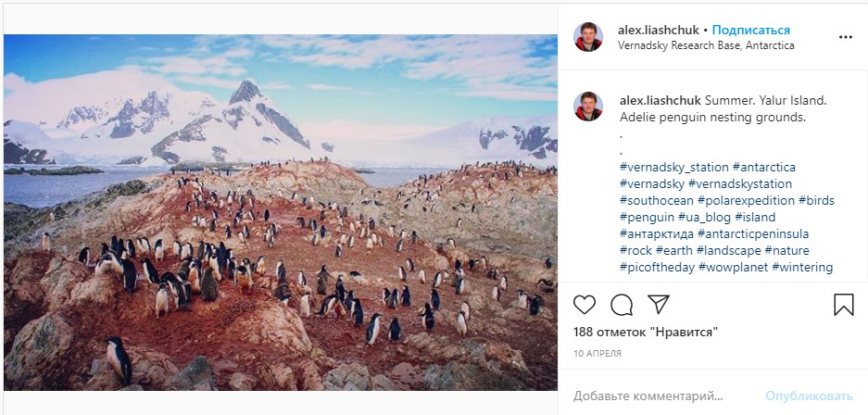This screenshot has height=415, width=868.
Task: Follow the #penguin hashtag link
Action: tap(648, 217)
